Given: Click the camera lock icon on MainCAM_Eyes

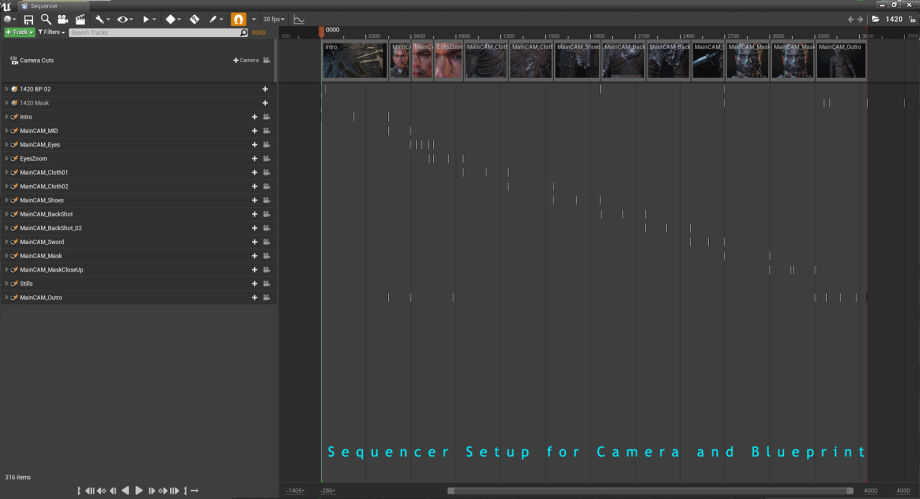Looking at the screenshot, I should click(x=267, y=145).
